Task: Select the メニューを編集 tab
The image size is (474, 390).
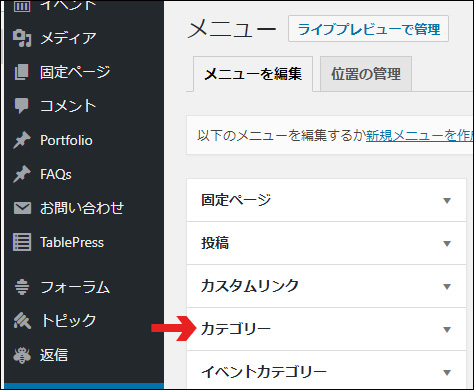Action: (x=253, y=74)
